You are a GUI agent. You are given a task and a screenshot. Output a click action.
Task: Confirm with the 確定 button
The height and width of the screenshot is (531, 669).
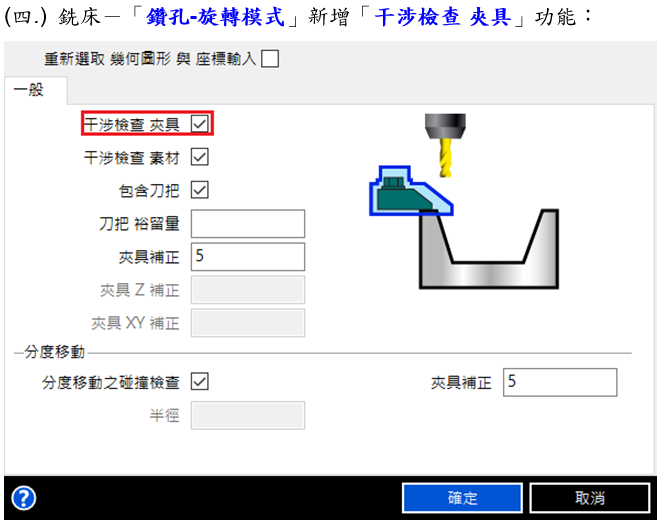tap(462, 498)
